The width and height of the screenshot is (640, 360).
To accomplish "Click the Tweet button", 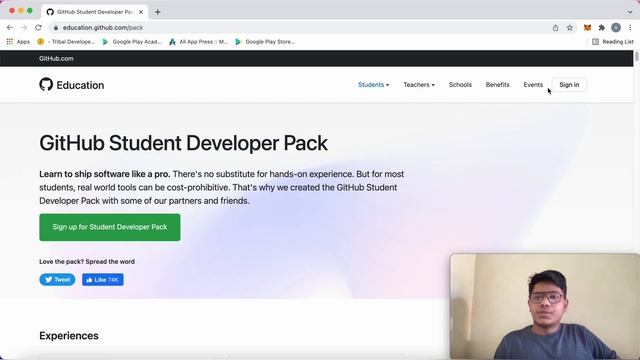I will tap(57, 280).
